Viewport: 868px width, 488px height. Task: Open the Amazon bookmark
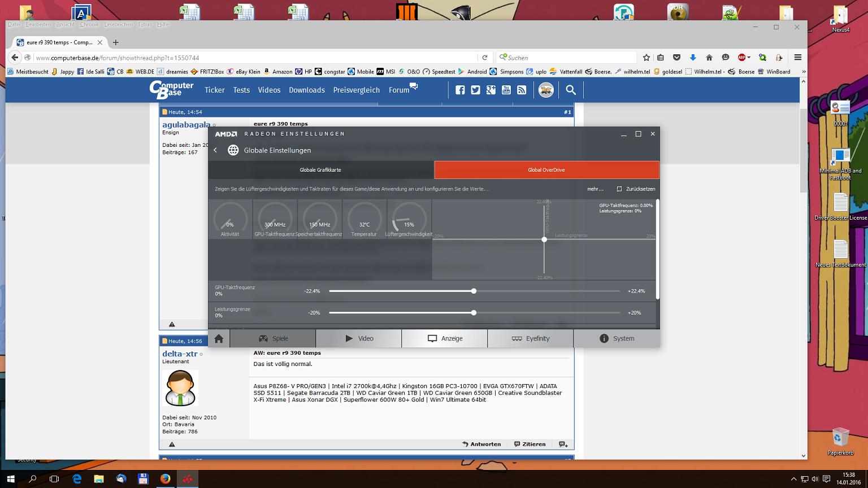pyautogui.click(x=278, y=72)
